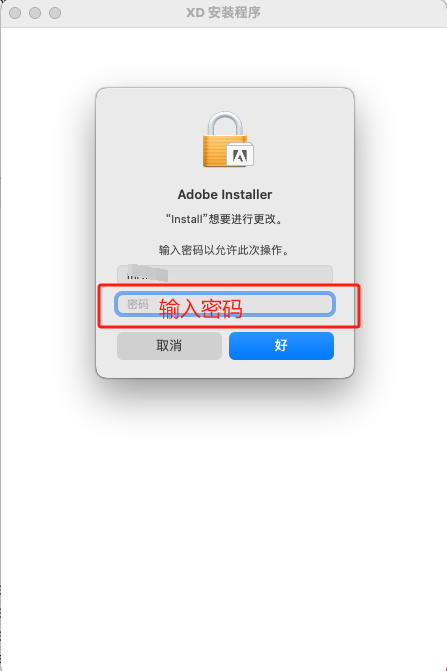Click the title bar of installer window

(223, 13)
